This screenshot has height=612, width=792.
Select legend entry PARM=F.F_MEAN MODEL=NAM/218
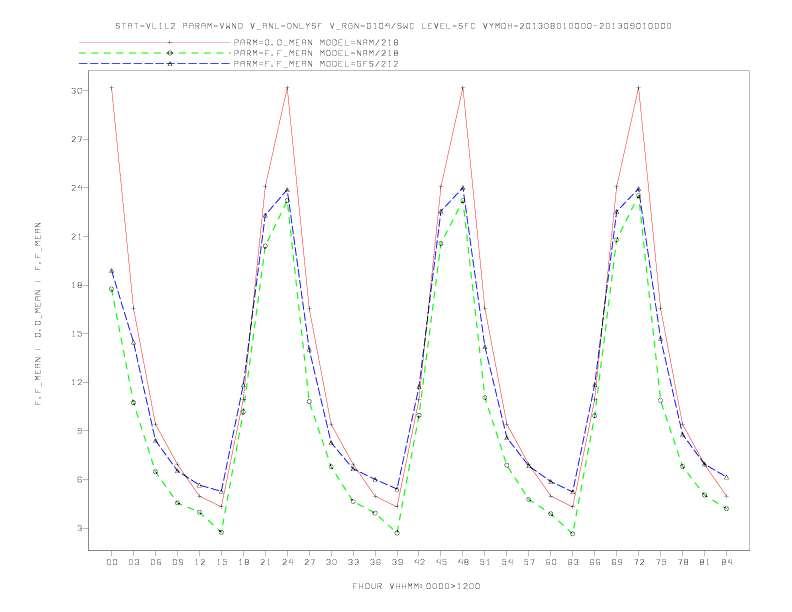[x=316, y=53]
